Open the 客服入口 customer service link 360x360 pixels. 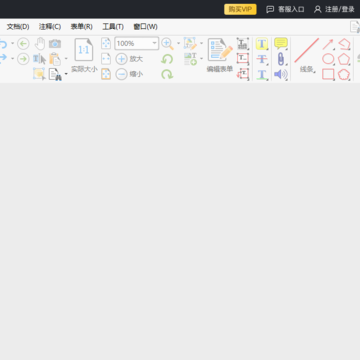coord(285,9)
